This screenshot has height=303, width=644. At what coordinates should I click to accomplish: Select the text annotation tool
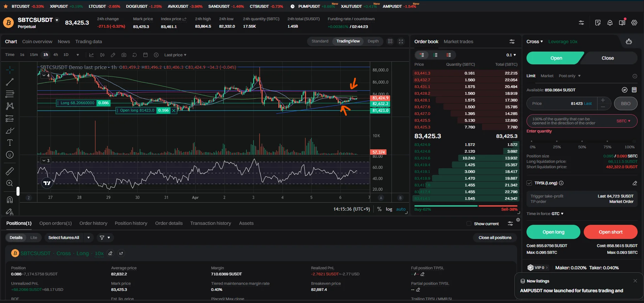[x=10, y=143]
